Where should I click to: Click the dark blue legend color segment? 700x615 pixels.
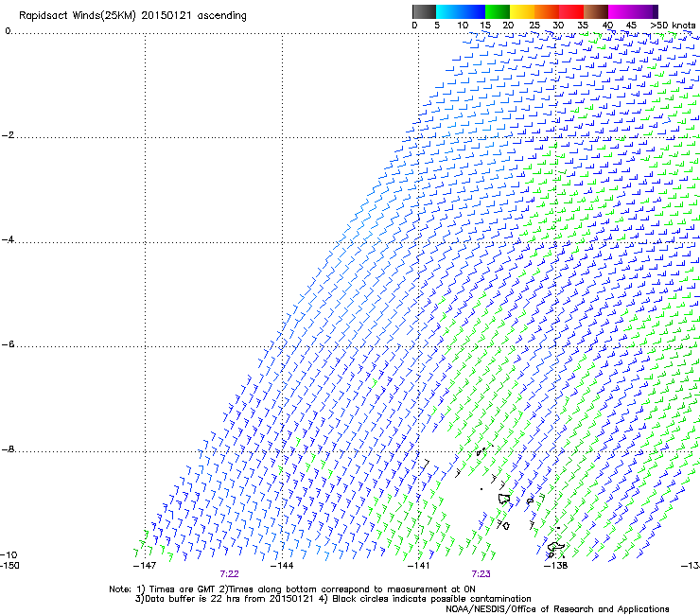click(473, 11)
